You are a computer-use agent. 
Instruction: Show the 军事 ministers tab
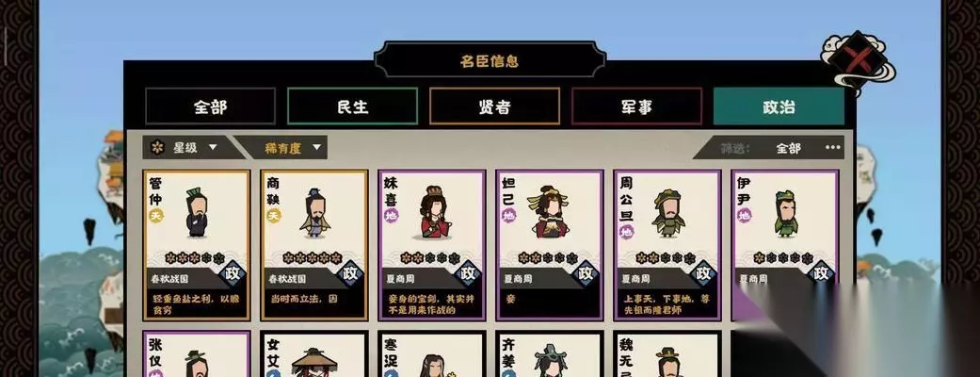(x=637, y=107)
